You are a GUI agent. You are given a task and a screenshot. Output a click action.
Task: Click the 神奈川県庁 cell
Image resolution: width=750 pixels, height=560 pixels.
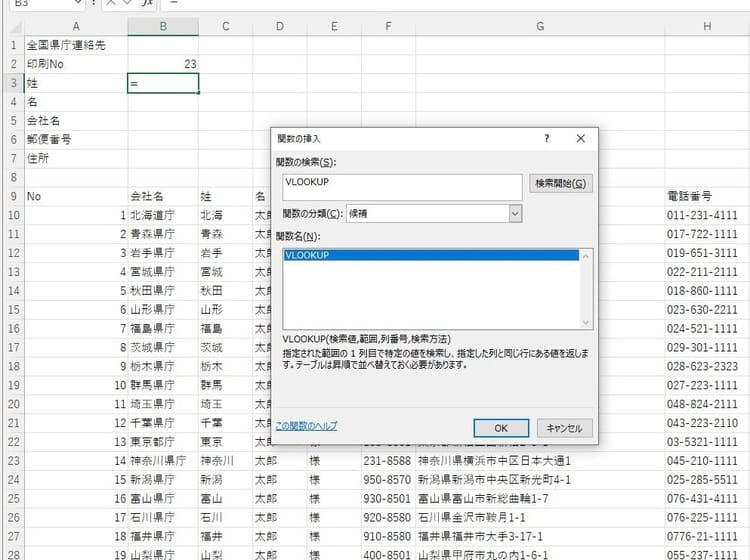(163, 461)
